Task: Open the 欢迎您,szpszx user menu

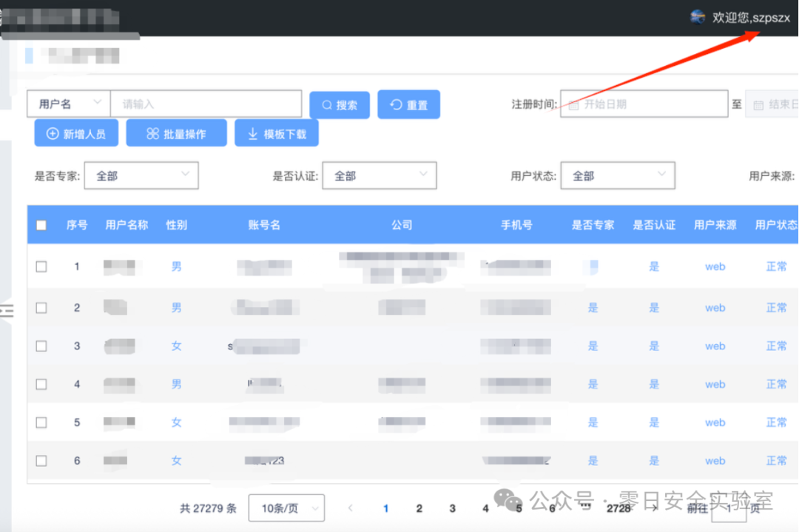Action: (749, 18)
